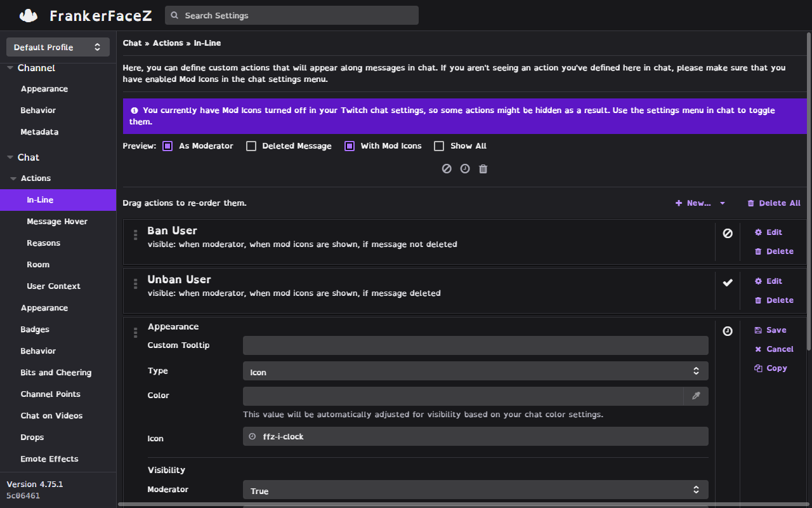Enable the Deleted Message preview checkbox
The image size is (812, 508).
(251, 146)
